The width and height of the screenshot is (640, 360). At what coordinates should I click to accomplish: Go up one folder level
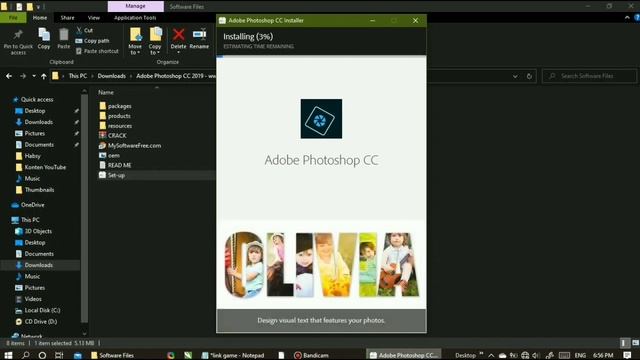tap(44, 76)
